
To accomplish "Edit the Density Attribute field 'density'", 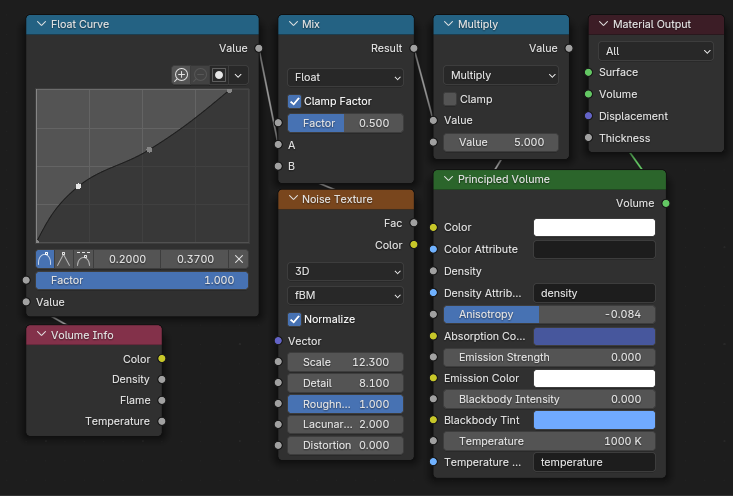I will tap(594, 293).
